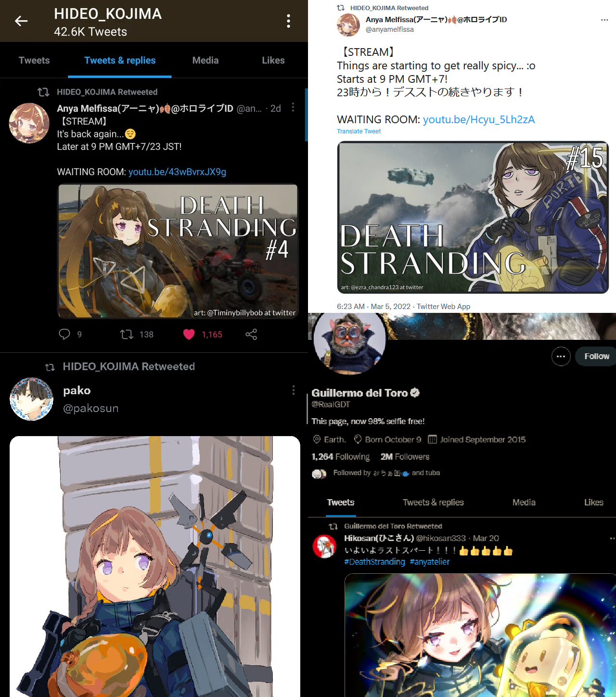Reply to Anya's Death Stranding #4 tweet
616x697 pixels.
(64, 334)
